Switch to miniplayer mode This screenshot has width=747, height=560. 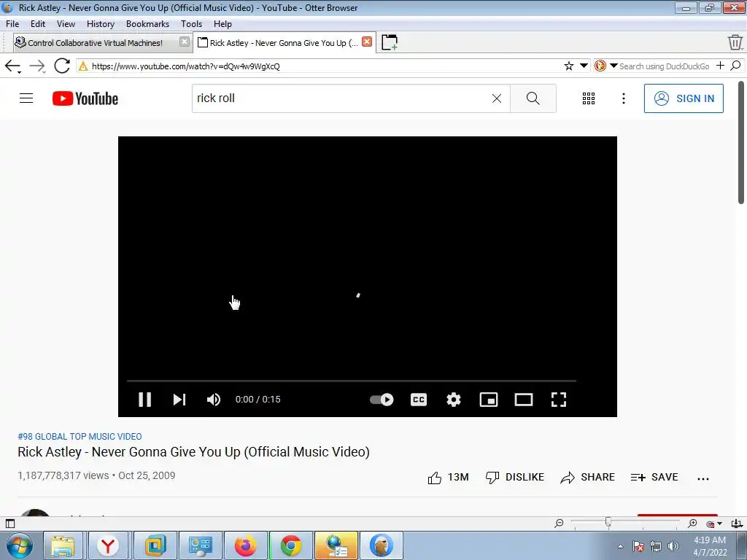489,400
